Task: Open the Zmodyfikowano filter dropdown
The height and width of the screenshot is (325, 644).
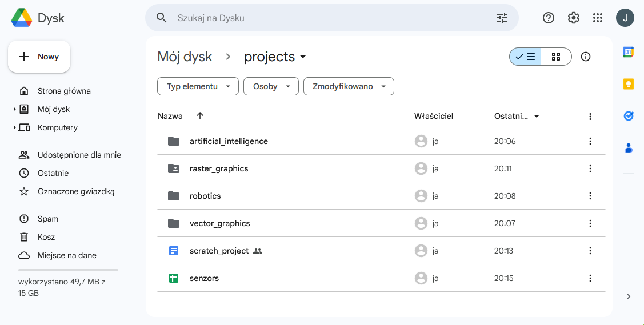Action: 349,86
